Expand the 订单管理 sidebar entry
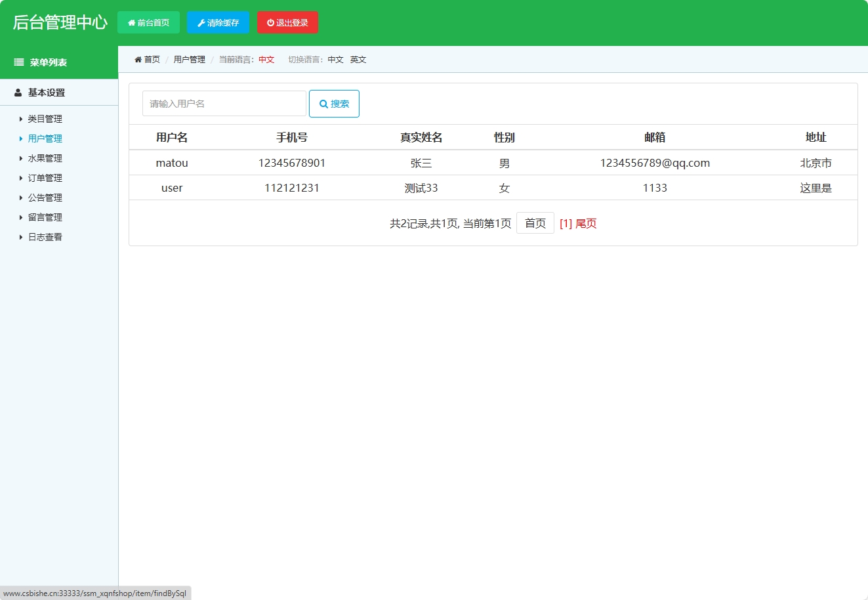The width and height of the screenshot is (868, 600). coord(44,178)
